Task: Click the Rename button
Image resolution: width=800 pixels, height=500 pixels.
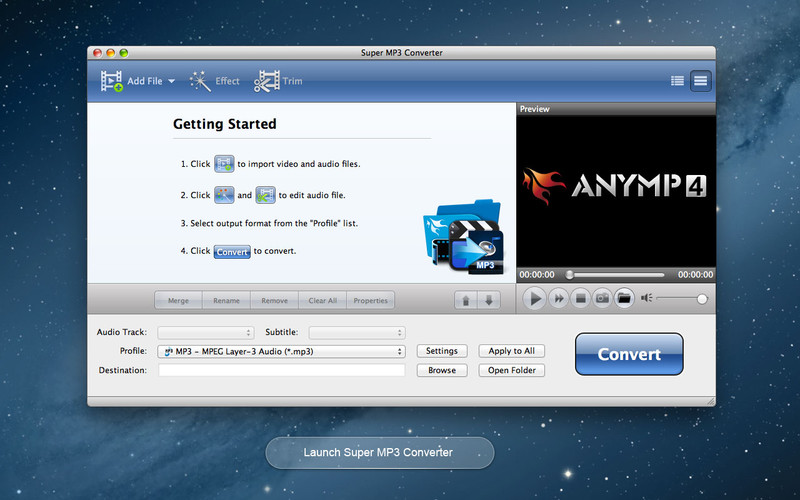Action: (x=227, y=301)
